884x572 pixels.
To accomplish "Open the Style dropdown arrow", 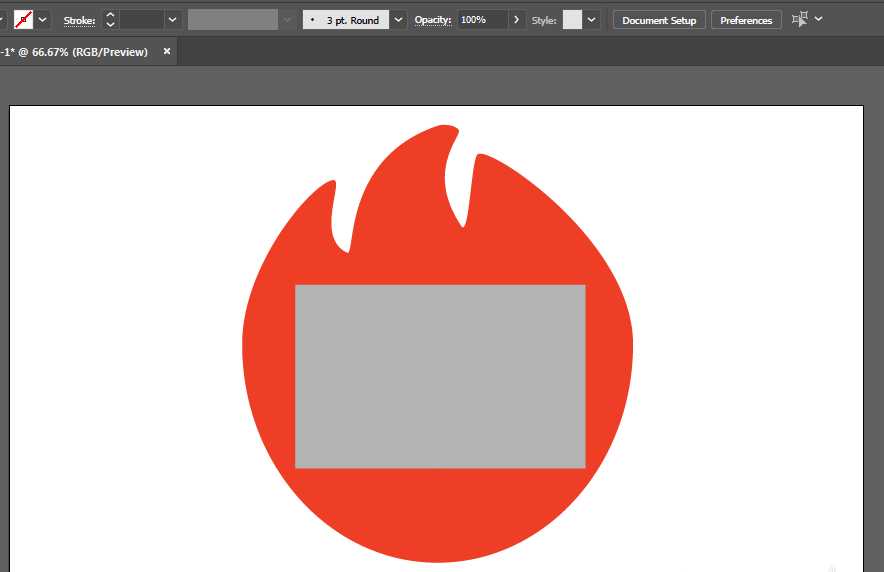I will click(x=592, y=20).
